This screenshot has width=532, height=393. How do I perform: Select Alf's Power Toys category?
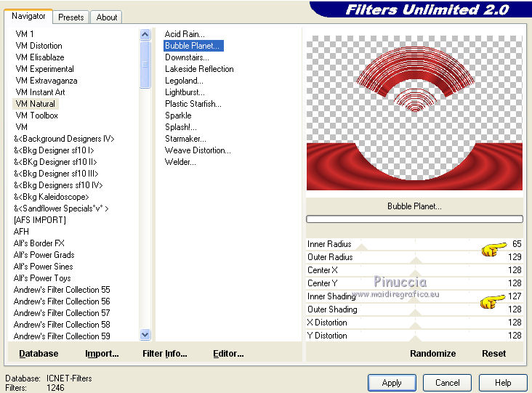point(42,278)
